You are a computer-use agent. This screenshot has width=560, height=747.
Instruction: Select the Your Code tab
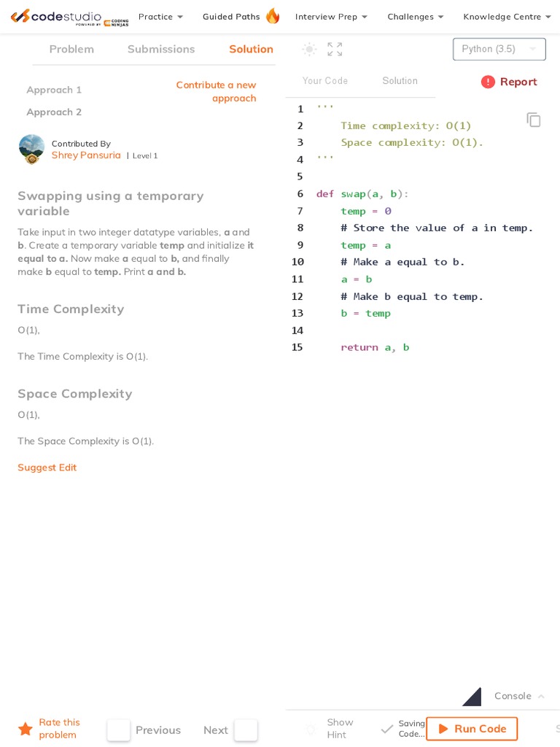click(x=325, y=81)
